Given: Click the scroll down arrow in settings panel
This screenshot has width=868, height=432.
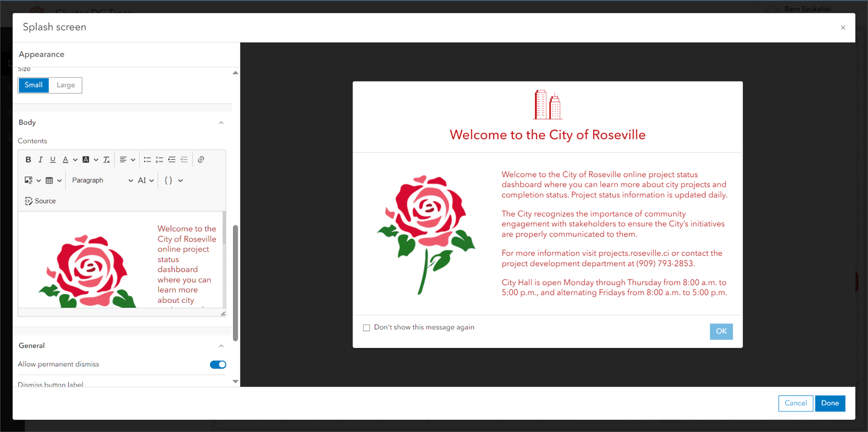Looking at the screenshot, I should pyautogui.click(x=235, y=382).
